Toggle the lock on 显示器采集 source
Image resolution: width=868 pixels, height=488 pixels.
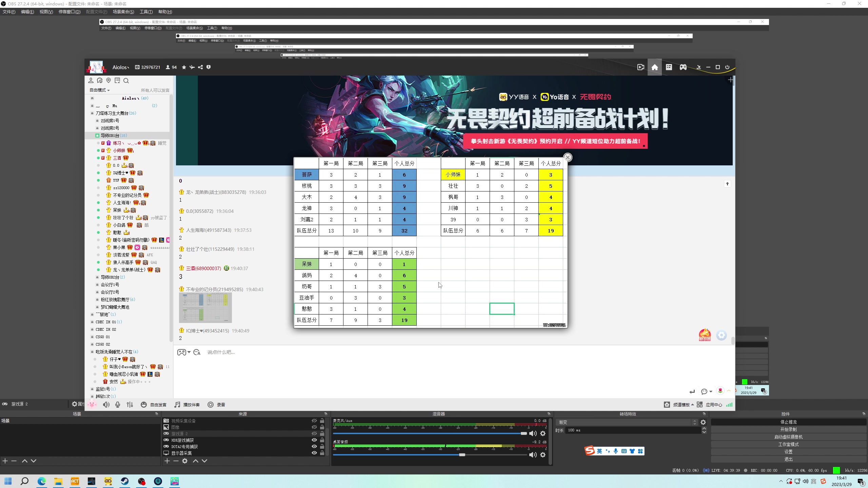(x=322, y=453)
